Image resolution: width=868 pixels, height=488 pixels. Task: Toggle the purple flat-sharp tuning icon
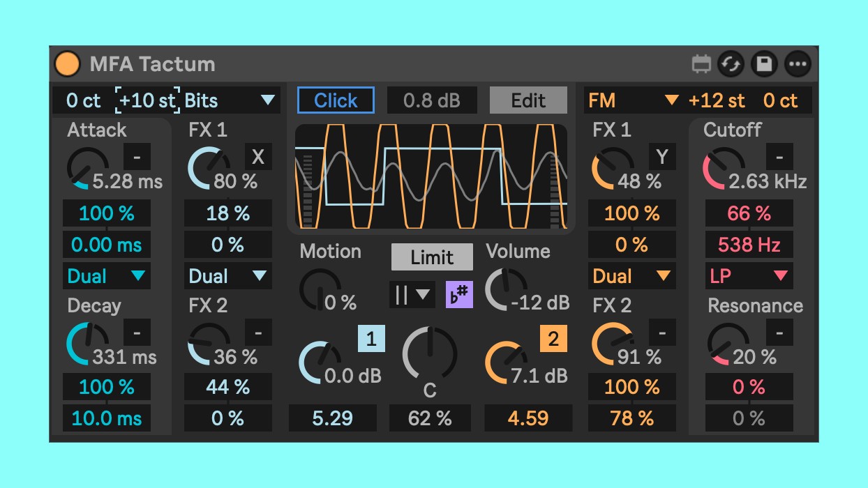click(x=459, y=294)
